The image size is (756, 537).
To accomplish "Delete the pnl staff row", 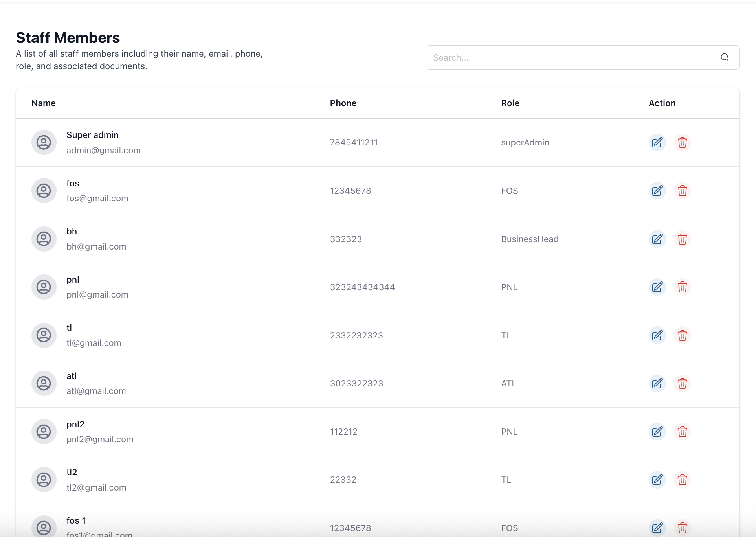I will (x=683, y=287).
